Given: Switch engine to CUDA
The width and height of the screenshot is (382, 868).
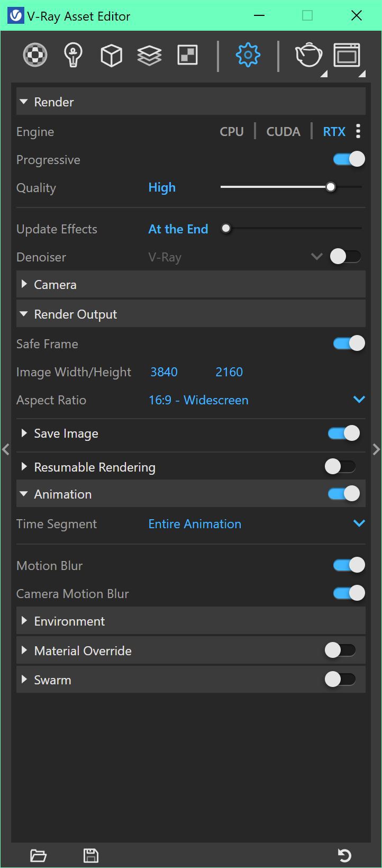Looking at the screenshot, I should click(283, 132).
